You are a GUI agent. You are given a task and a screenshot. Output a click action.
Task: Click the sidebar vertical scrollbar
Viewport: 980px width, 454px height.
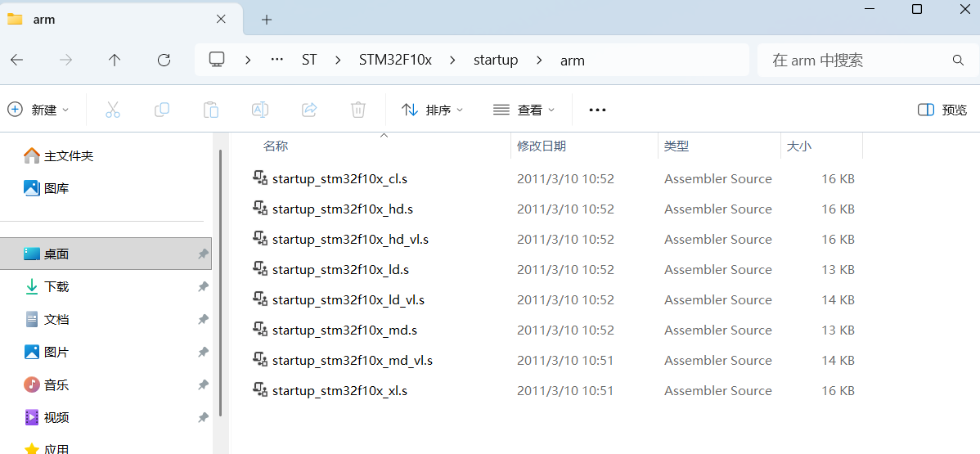pyautogui.click(x=219, y=283)
